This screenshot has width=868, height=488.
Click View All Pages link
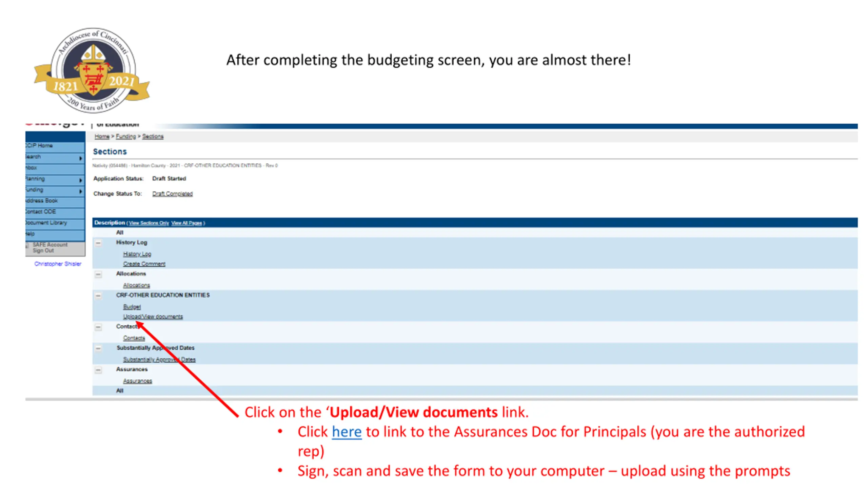point(186,223)
